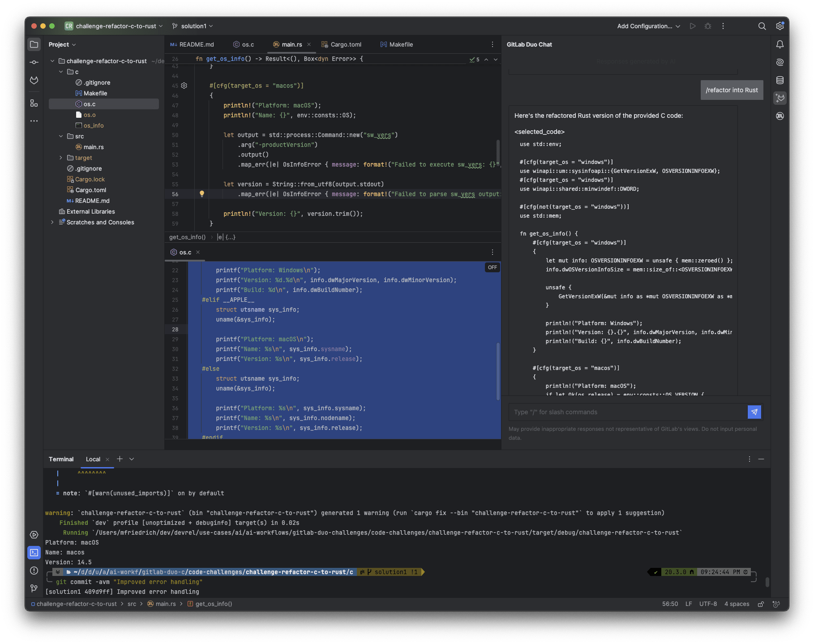Click the UTF-8 encoding status widget
Viewport: 814px width, 644px height.
pyautogui.click(x=708, y=604)
